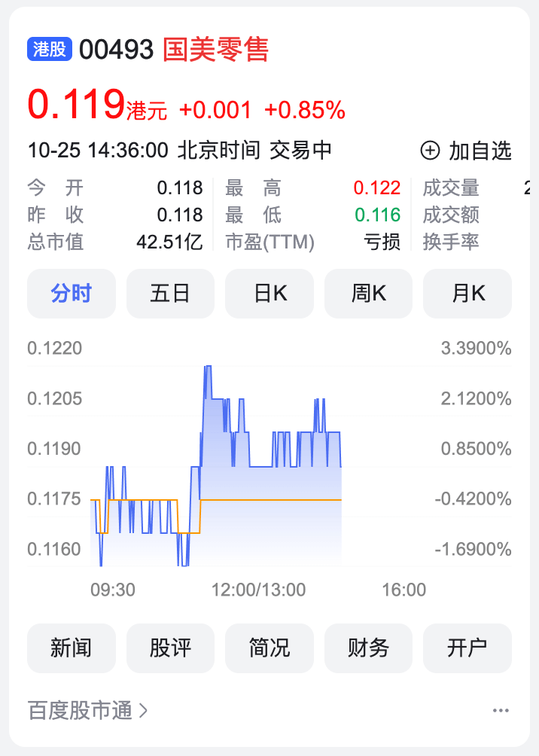Click the 成交量 label
Image resolution: width=539 pixels, height=756 pixels.
(x=451, y=187)
